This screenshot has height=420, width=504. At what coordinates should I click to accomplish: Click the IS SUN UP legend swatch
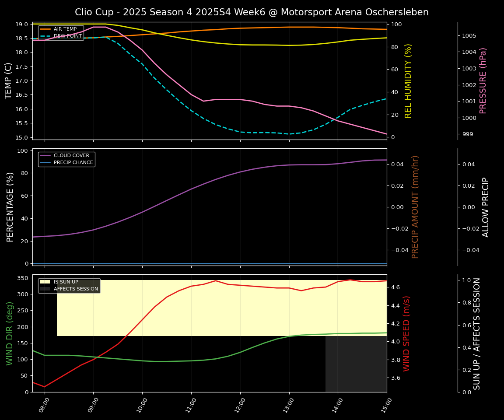click(x=45, y=282)
